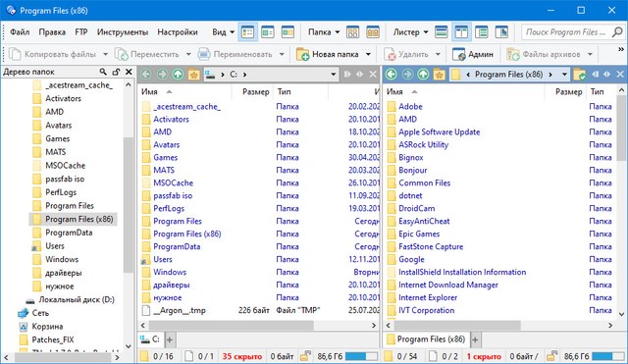The height and width of the screenshot is (364, 628).
Task: Toggle dual vertical display lister icon
Action: pyautogui.click(x=461, y=32)
